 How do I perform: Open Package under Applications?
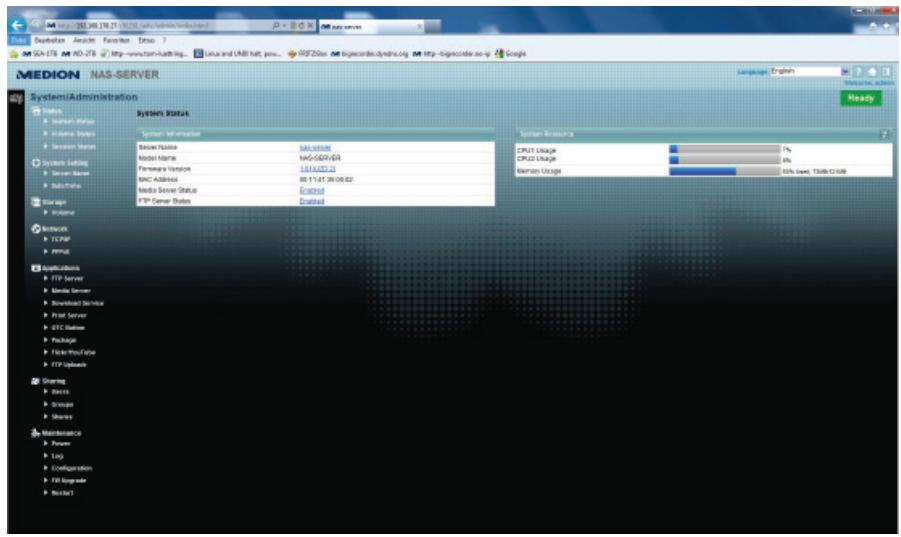click(64, 341)
